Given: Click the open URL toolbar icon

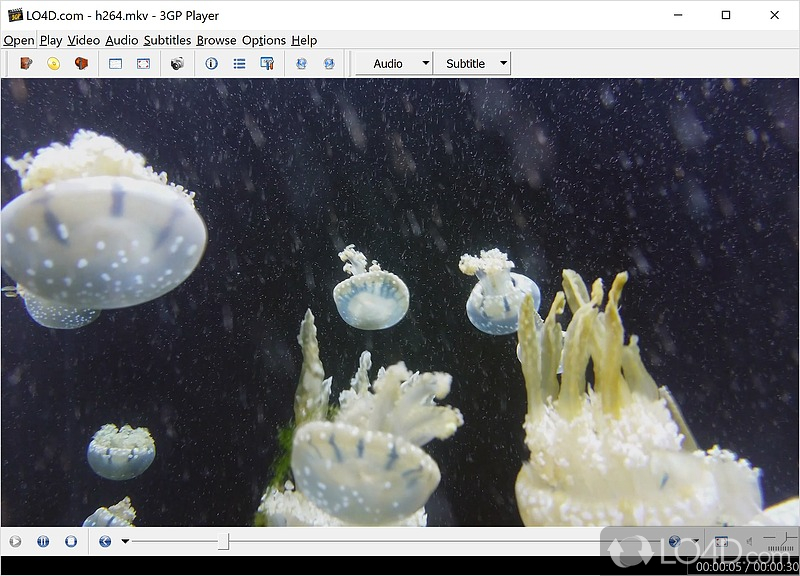Looking at the screenshot, I should [82, 64].
